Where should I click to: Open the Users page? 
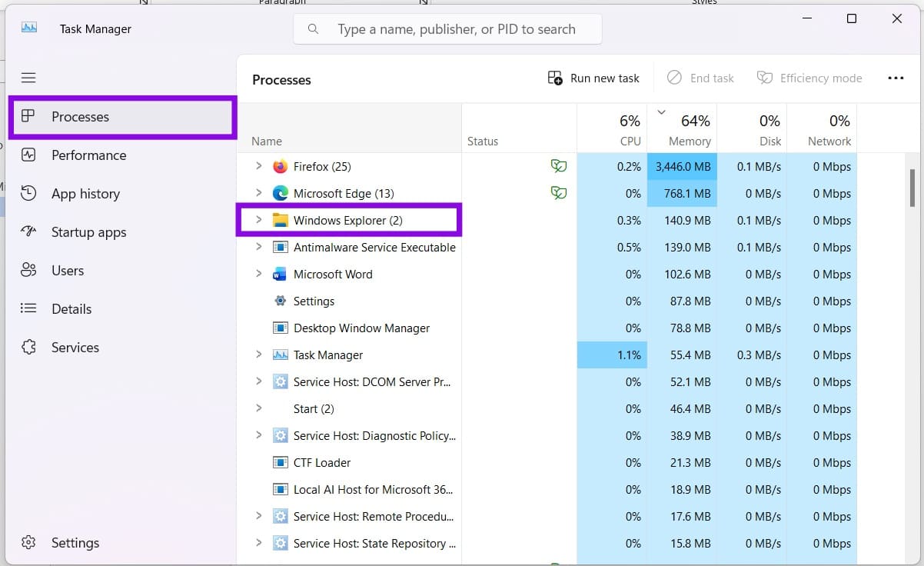(x=122, y=271)
